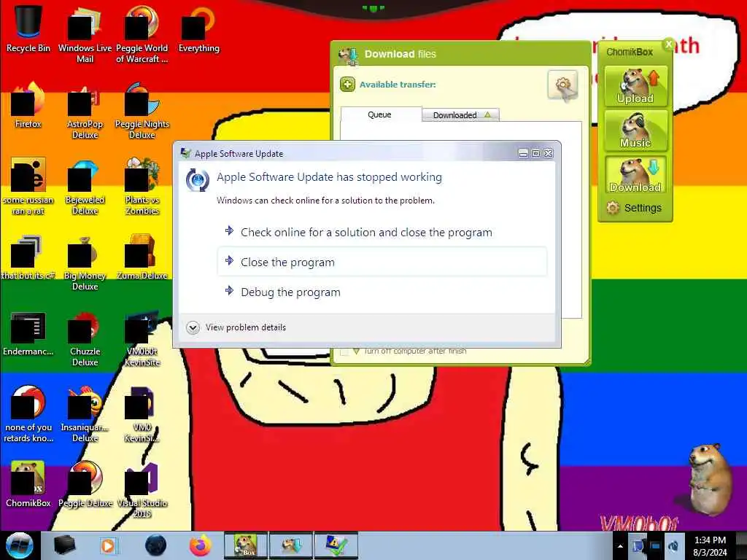Open Zuma Deluxe desktop icon
747x560 pixels.
click(x=142, y=256)
